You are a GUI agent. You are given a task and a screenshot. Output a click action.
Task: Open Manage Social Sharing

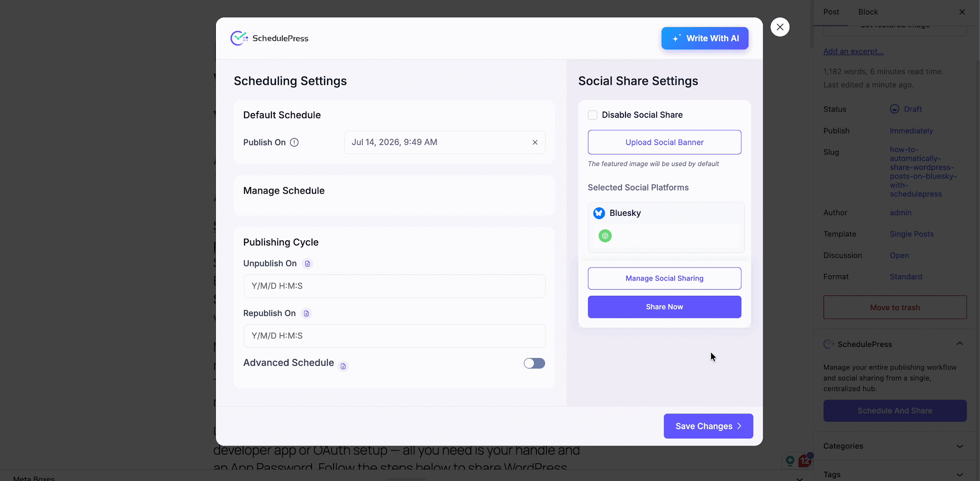665,279
